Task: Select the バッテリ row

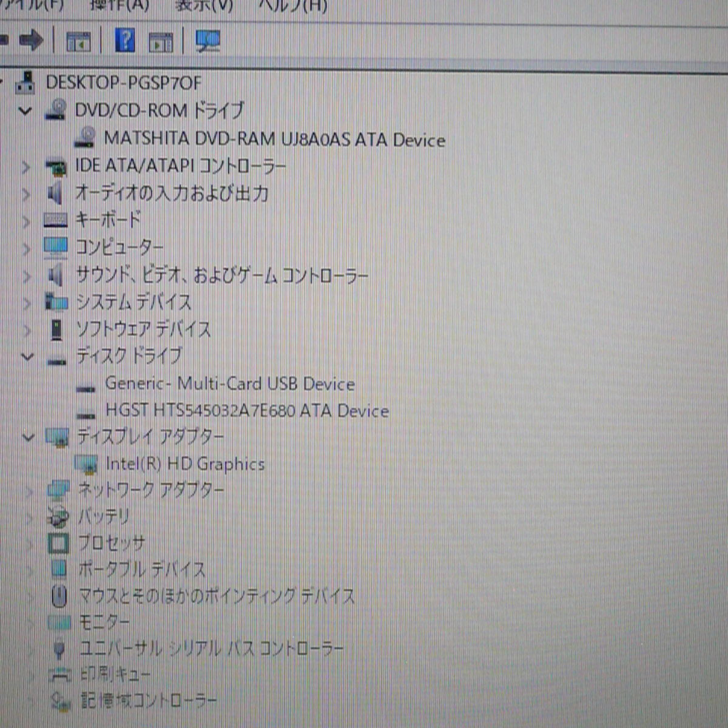Action: tap(104, 517)
